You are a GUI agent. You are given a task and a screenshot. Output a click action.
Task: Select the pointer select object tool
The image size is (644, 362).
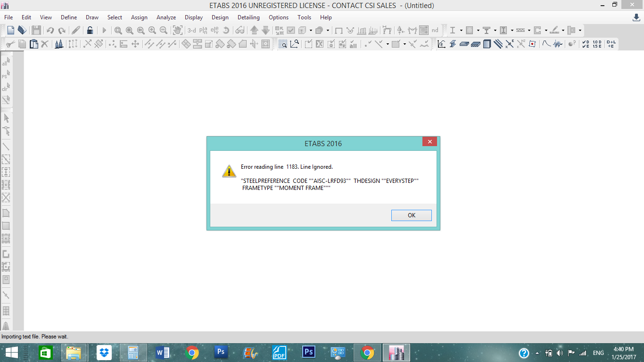(6, 118)
